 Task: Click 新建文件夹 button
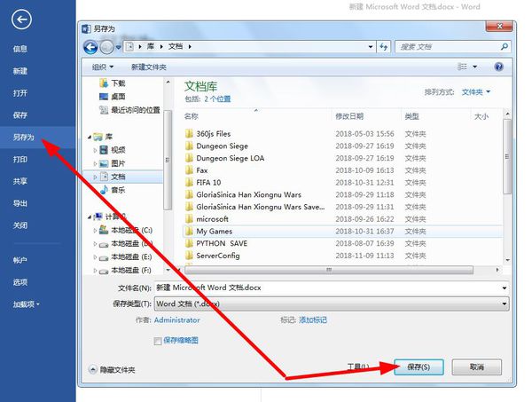pyautogui.click(x=149, y=67)
